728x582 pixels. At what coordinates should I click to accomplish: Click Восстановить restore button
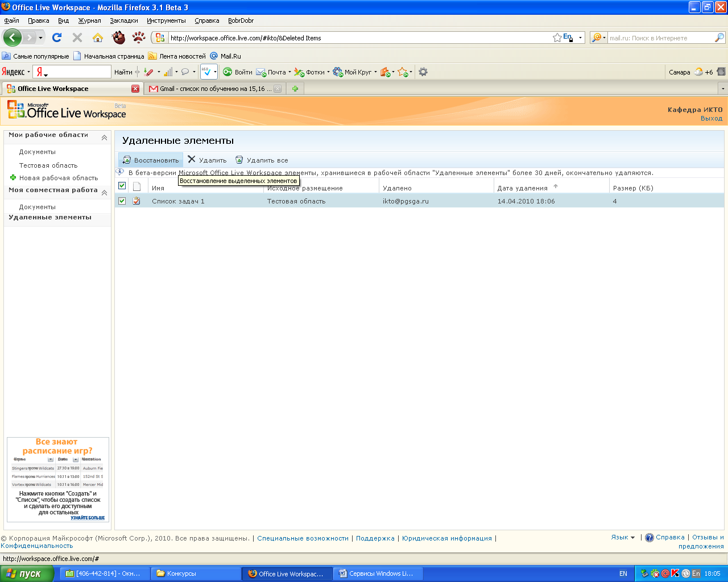pos(151,160)
